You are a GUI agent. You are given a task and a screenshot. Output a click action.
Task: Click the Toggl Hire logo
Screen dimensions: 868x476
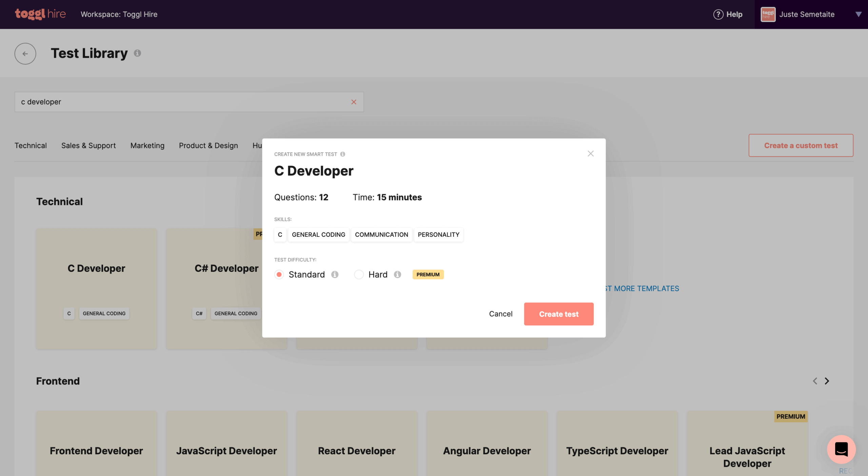40,14
